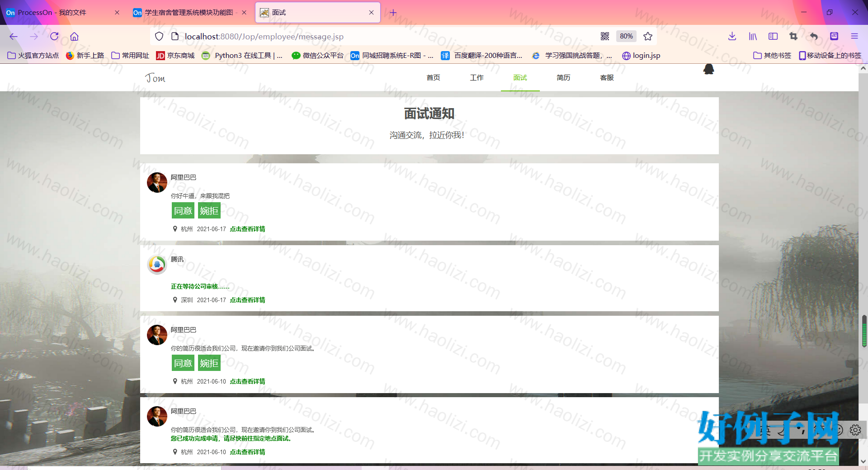Image resolution: width=868 pixels, height=470 pixels.
Task: Click the QQ penguin icon in header
Action: (x=709, y=69)
